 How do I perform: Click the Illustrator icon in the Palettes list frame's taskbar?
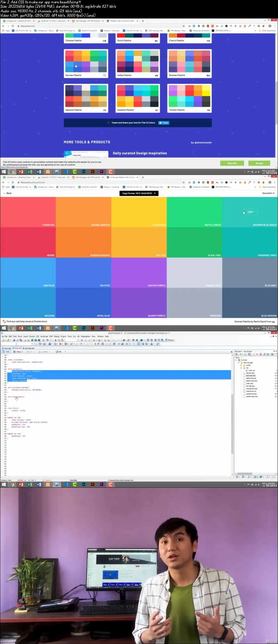(x=93, y=172)
